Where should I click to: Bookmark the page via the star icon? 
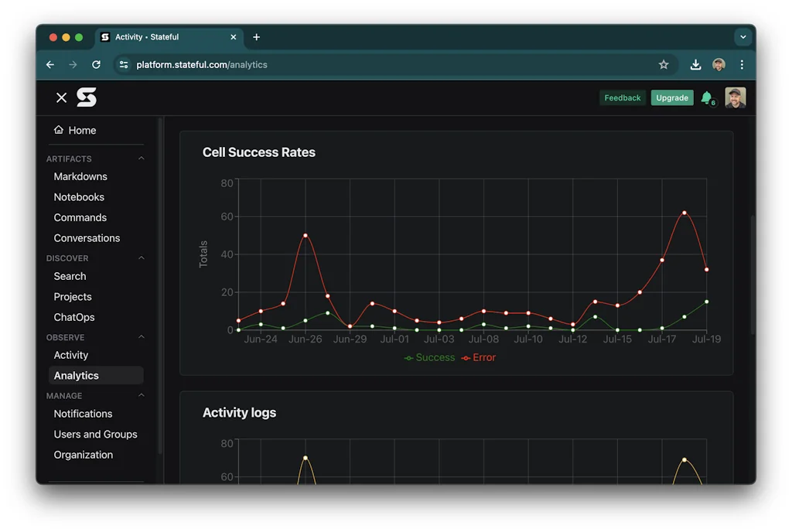pyautogui.click(x=664, y=65)
